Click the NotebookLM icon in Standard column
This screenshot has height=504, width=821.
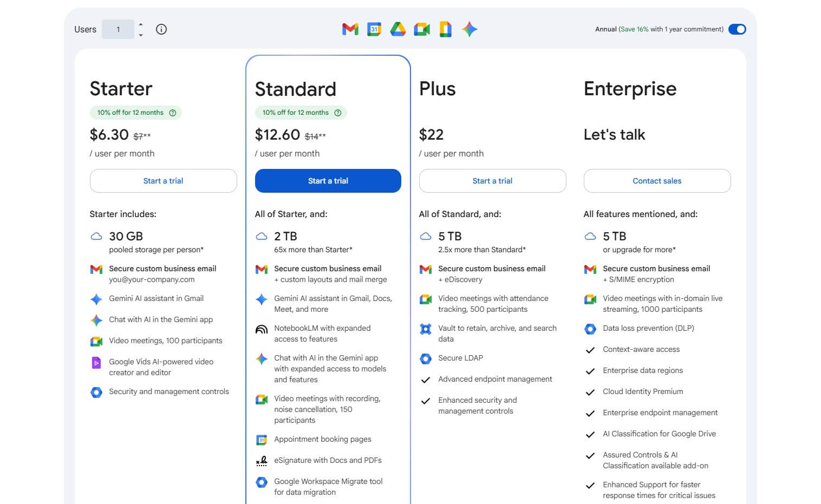pyautogui.click(x=262, y=329)
